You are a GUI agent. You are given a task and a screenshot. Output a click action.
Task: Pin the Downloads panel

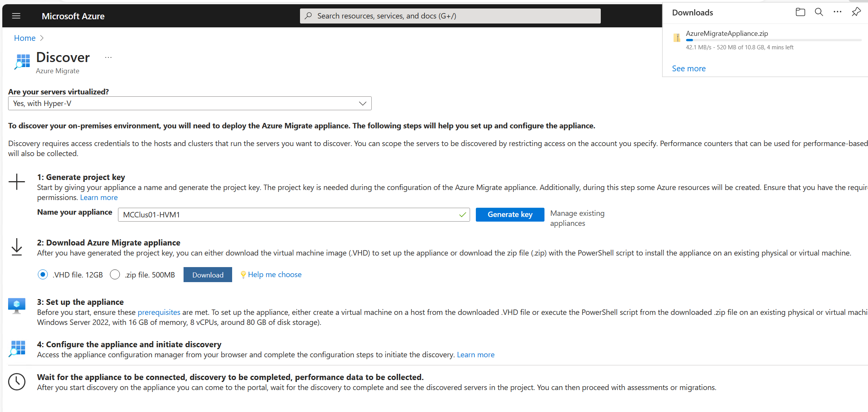856,12
